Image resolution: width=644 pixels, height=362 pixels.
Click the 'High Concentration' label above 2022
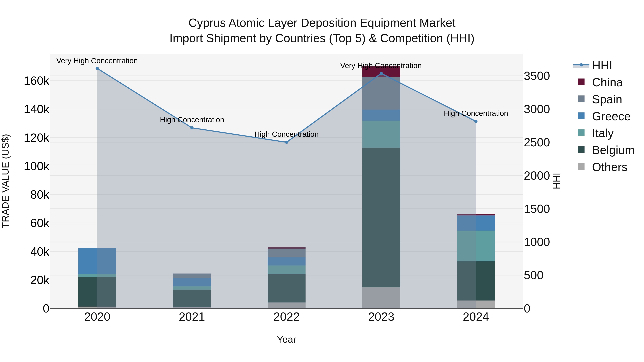tap(287, 134)
